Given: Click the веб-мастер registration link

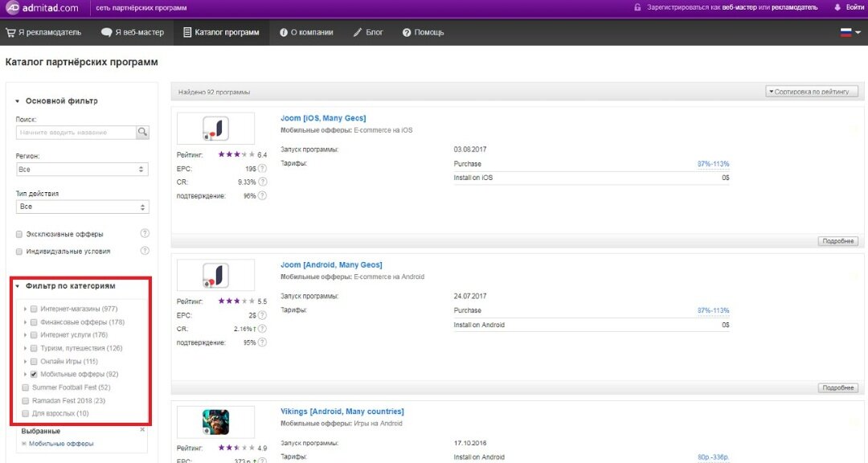Looking at the screenshot, I should point(741,7).
